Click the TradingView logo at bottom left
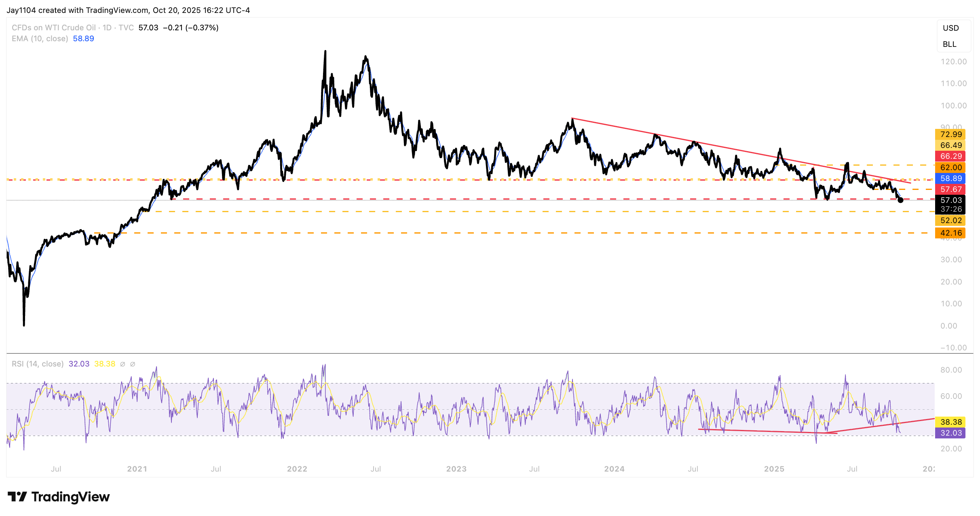The image size is (980, 516). coord(59,497)
